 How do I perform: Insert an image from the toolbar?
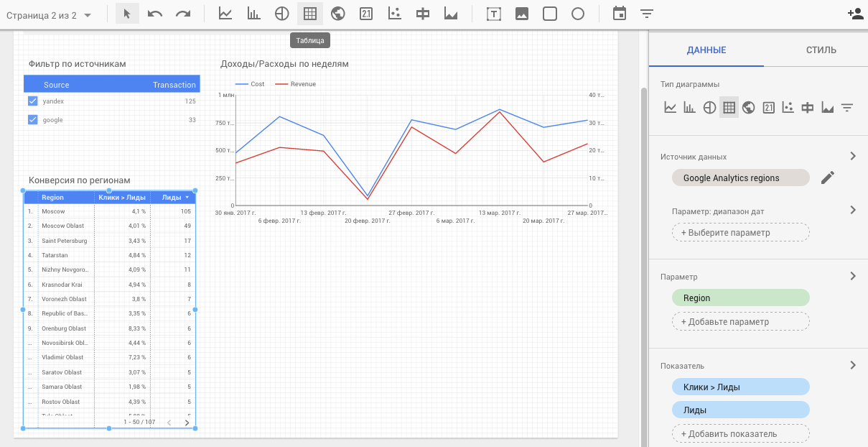(x=522, y=14)
